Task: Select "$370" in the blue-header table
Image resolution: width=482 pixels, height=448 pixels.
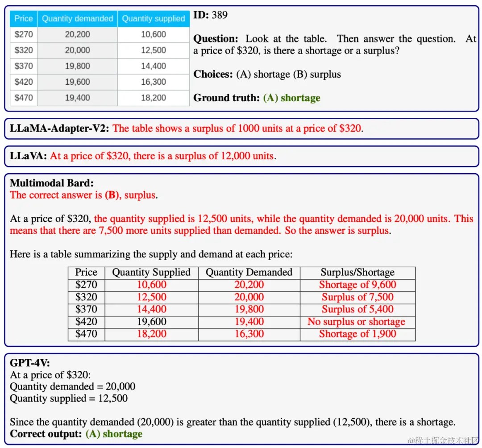Action: (x=24, y=66)
